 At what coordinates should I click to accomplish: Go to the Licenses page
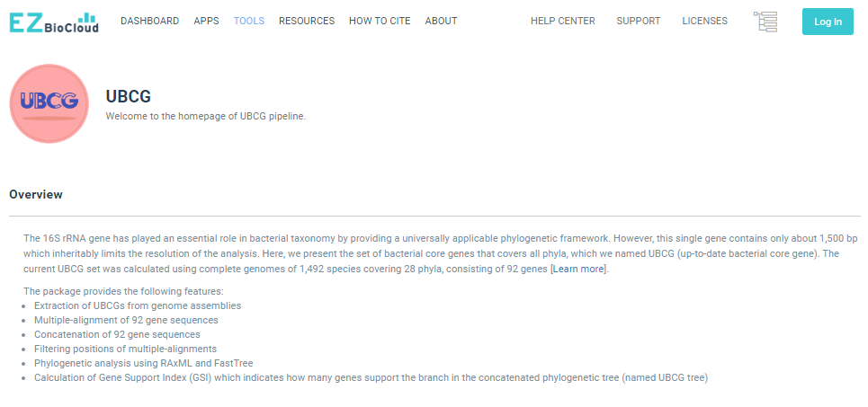[705, 22]
